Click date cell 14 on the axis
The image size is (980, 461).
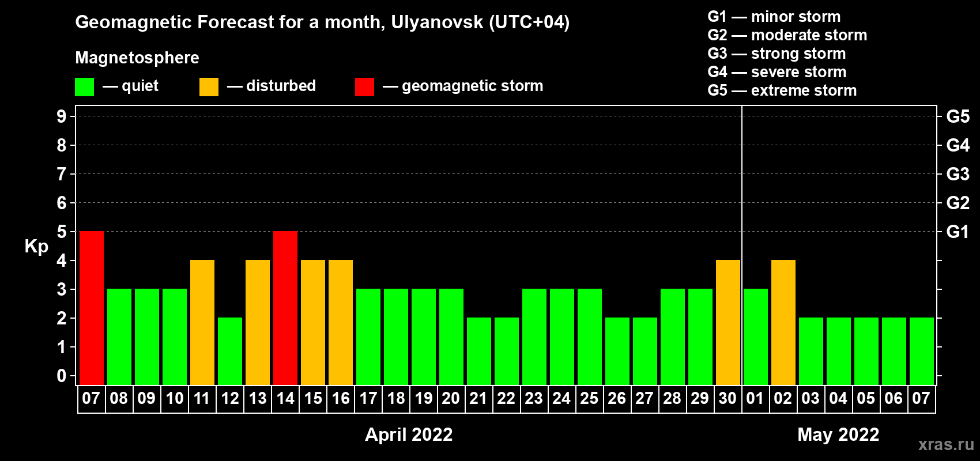pos(285,399)
